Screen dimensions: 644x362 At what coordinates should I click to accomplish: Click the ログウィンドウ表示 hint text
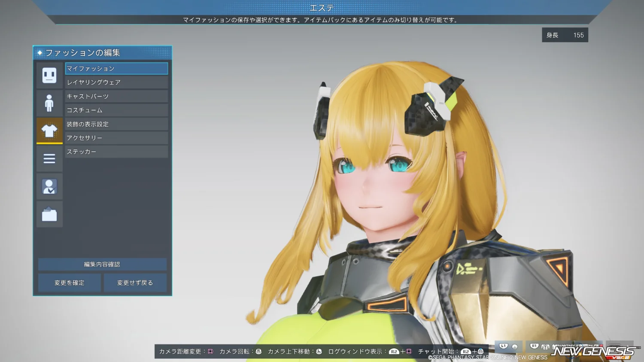355,351
